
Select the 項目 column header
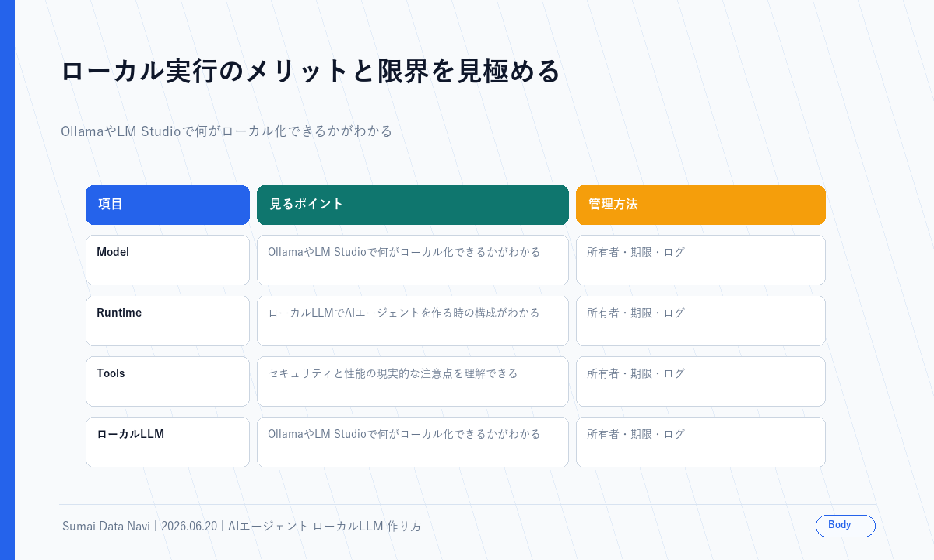167,205
